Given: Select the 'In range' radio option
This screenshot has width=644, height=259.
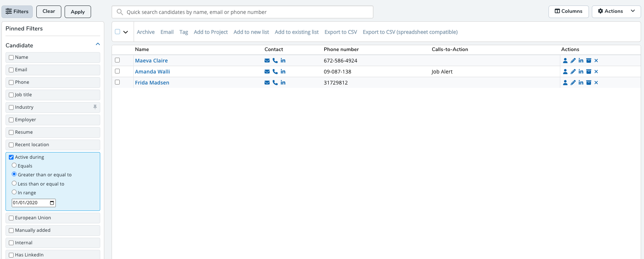Looking at the screenshot, I should point(14,192).
